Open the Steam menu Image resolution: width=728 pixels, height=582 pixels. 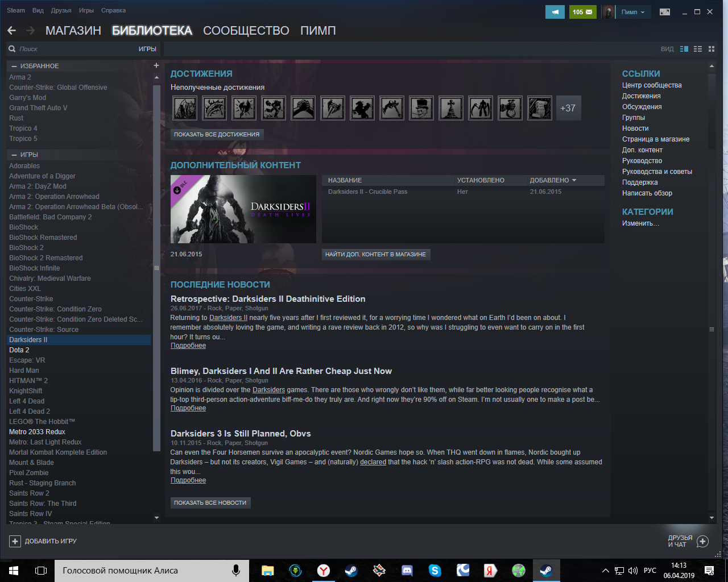click(16, 10)
